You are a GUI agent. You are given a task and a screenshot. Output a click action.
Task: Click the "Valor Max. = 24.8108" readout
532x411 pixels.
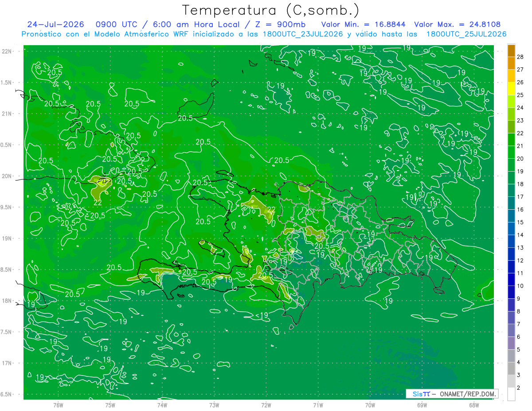tap(458, 24)
